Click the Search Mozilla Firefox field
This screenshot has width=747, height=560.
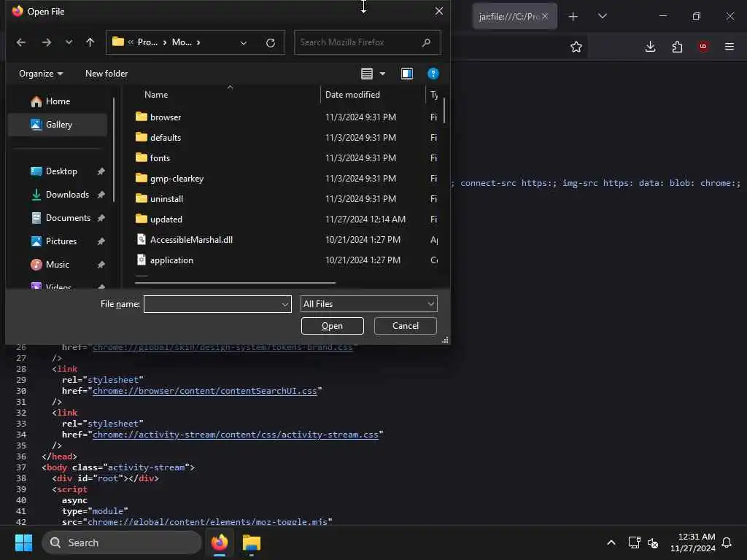point(368,42)
